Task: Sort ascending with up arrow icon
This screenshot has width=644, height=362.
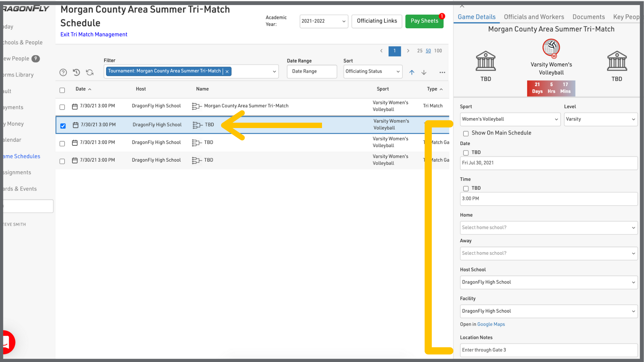Action: click(412, 72)
